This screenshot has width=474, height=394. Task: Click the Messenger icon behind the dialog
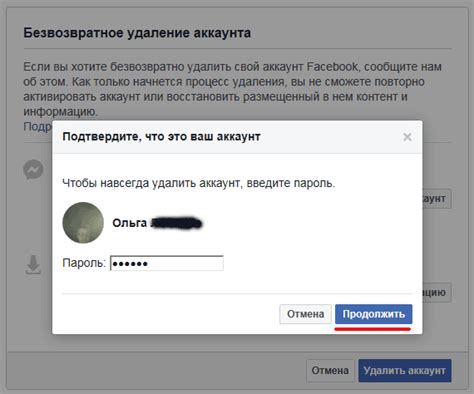tap(33, 169)
